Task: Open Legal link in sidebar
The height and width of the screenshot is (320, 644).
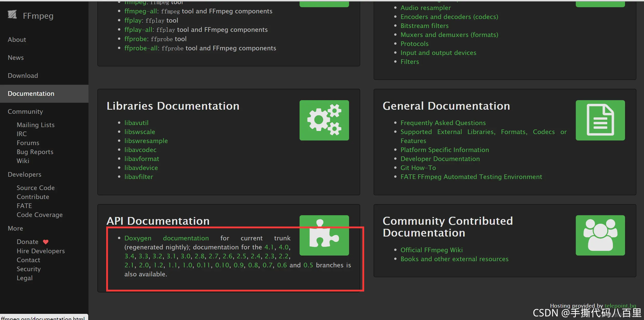Action: (x=25, y=278)
